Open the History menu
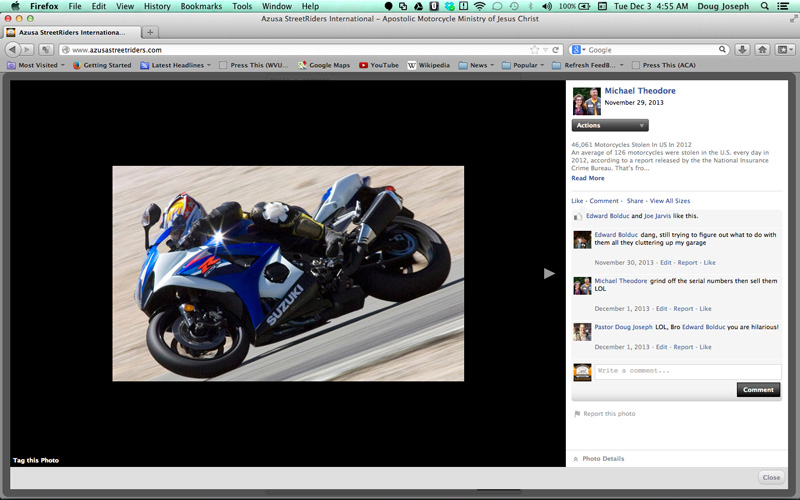 pyautogui.click(x=157, y=6)
